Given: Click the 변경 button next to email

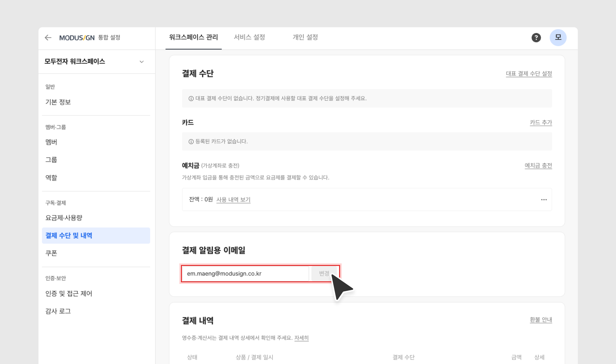Looking at the screenshot, I should coord(324,273).
